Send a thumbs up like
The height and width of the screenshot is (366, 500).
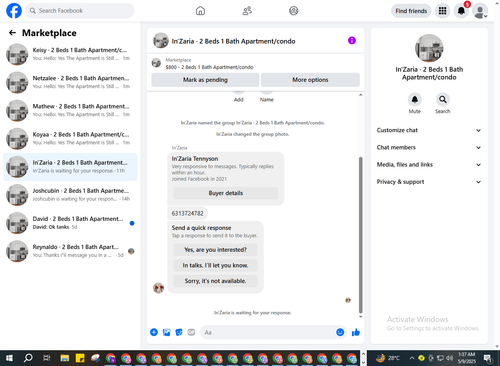(356, 332)
